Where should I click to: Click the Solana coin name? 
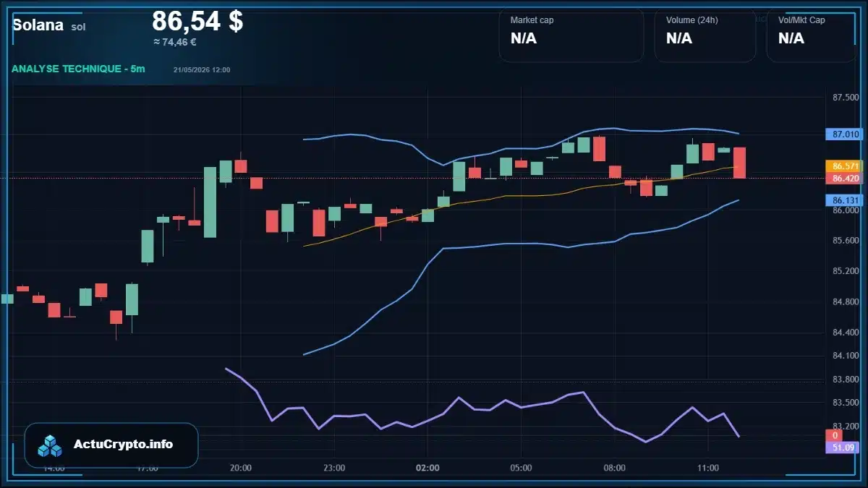click(38, 25)
